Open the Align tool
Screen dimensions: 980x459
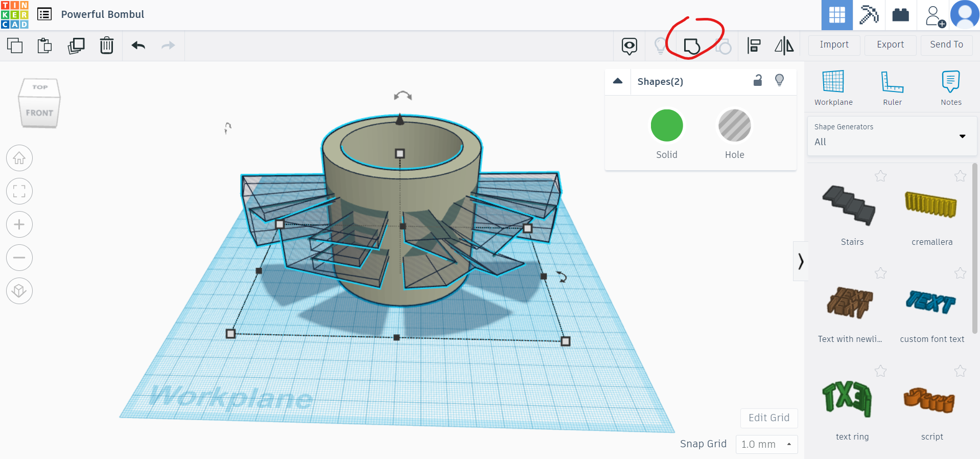(754, 45)
